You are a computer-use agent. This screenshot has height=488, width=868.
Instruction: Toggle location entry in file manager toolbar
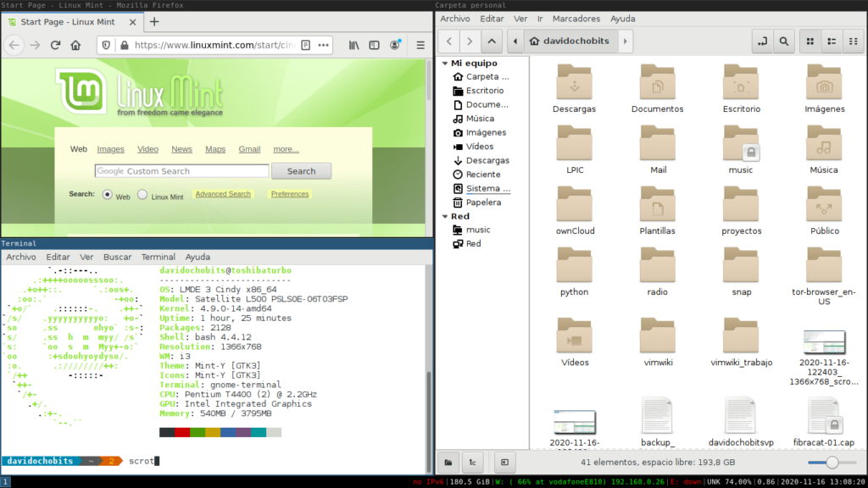tap(762, 41)
